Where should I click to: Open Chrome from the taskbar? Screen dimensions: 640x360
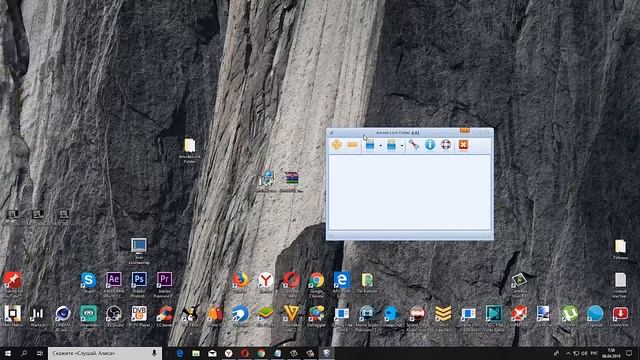pos(261,353)
